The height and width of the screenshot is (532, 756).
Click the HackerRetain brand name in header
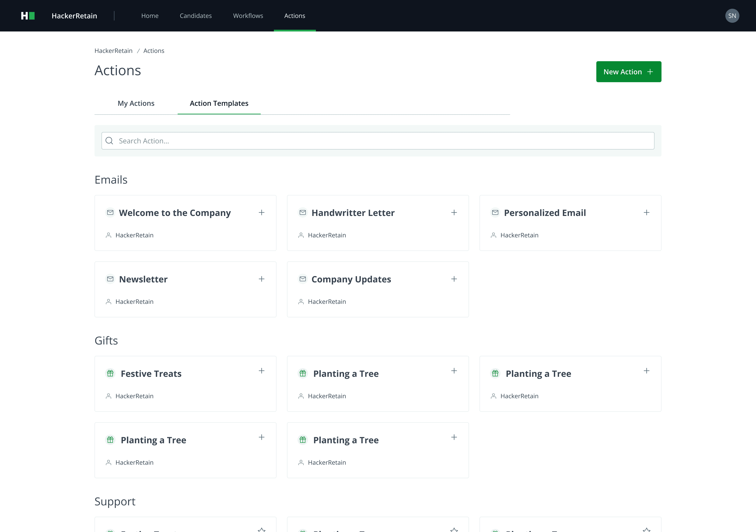(x=74, y=16)
